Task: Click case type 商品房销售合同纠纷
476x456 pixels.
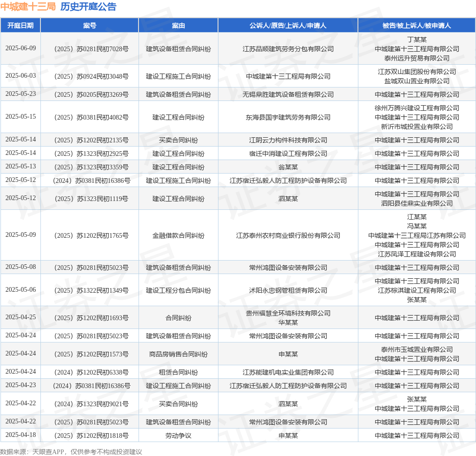Action: tap(178, 354)
